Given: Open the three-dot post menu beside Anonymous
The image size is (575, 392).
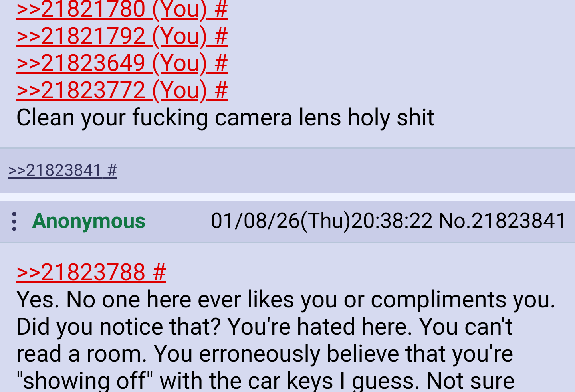Looking at the screenshot, I should pos(14,221).
